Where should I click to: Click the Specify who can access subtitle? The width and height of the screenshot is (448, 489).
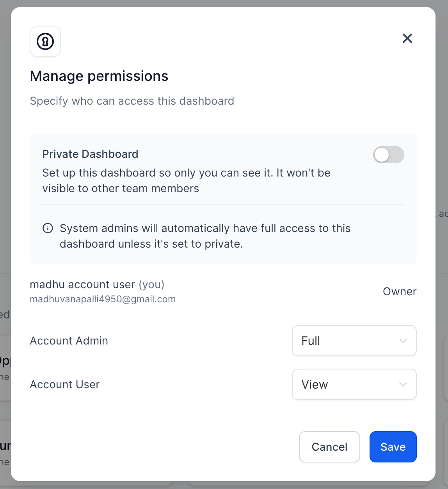click(132, 101)
